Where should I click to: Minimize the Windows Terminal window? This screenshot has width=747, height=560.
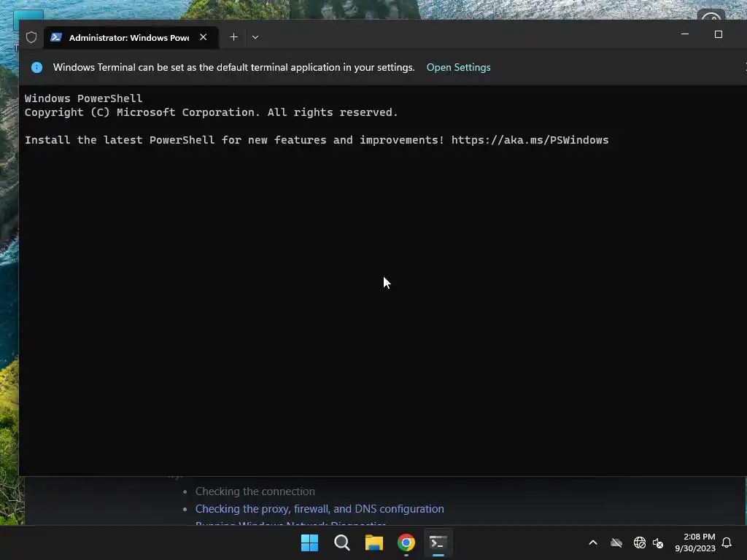click(x=685, y=34)
